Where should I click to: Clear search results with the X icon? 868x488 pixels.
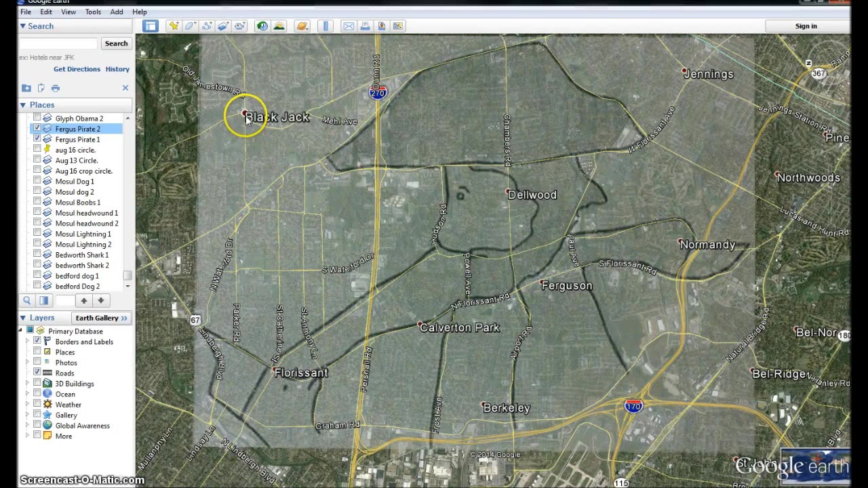point(125,88)
